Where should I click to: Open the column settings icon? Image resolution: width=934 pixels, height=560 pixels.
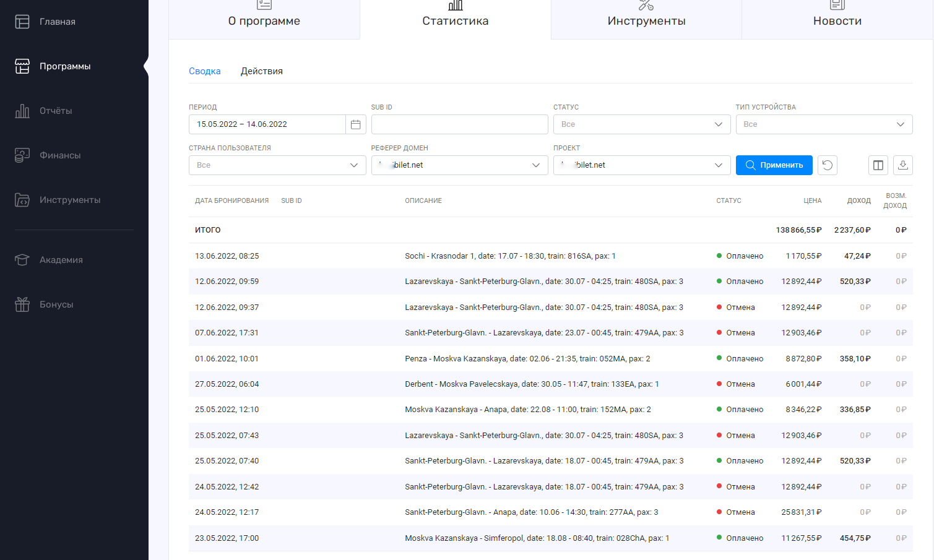click(x=878, y=165)
